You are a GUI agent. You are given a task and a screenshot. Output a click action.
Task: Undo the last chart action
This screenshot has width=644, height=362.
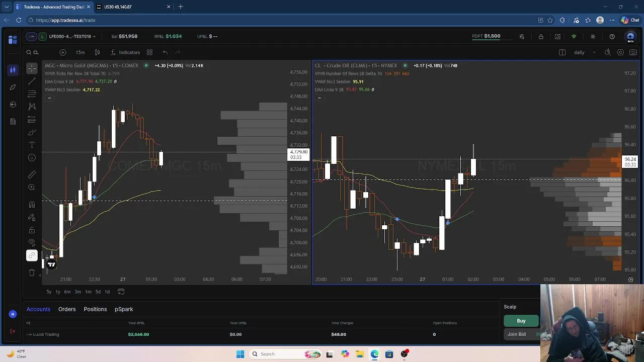click(x=165, y=52)
